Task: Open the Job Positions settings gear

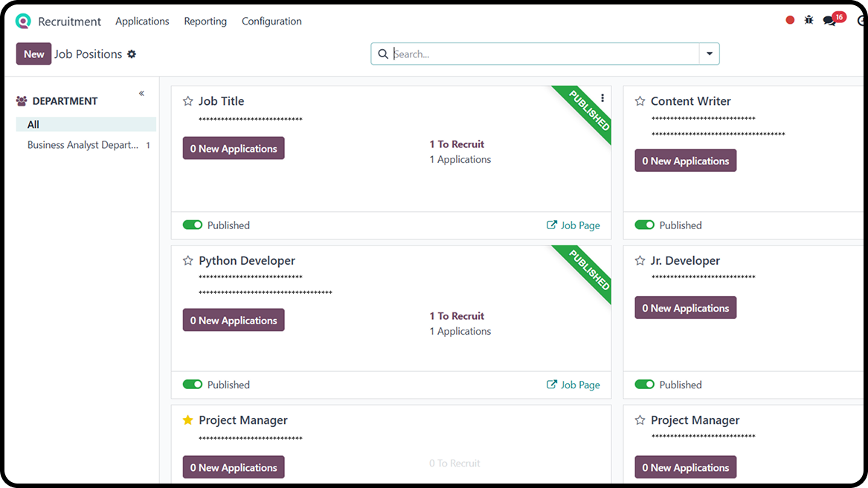Action: 132,54
